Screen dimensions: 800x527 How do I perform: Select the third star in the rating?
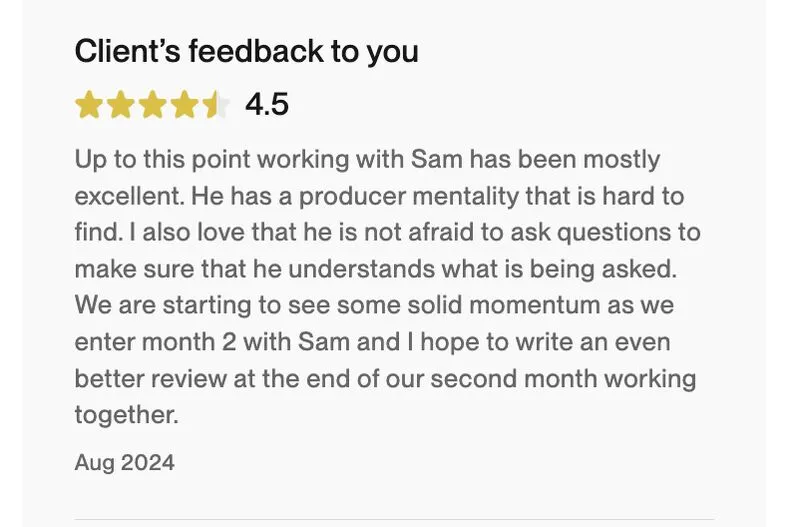pyautogui.click(x=153, y=105)
